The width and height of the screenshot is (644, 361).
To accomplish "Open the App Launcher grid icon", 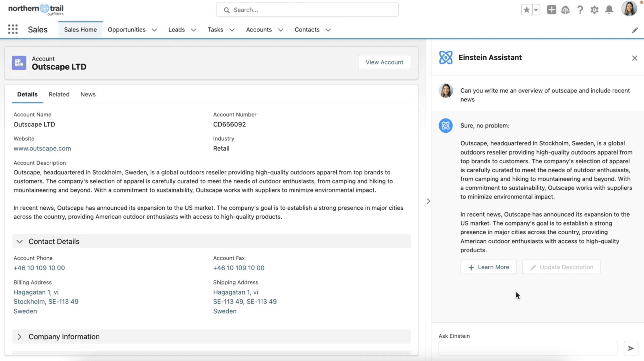I will (x=13, y=29).
